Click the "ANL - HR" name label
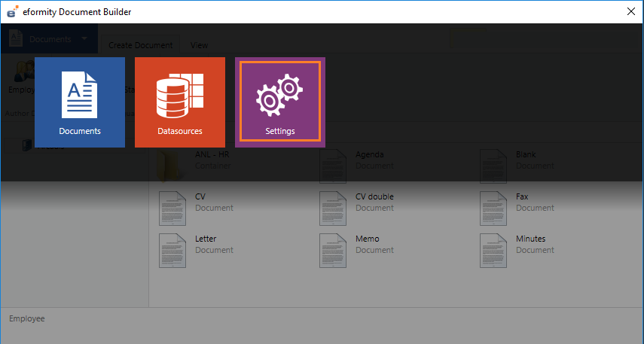This screenshot has height=344, width=644. (212, 154)
